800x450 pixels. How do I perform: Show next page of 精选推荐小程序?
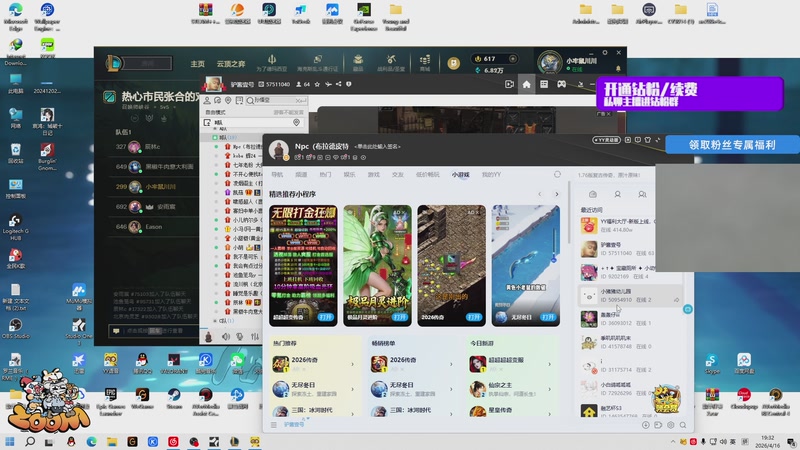557,194
